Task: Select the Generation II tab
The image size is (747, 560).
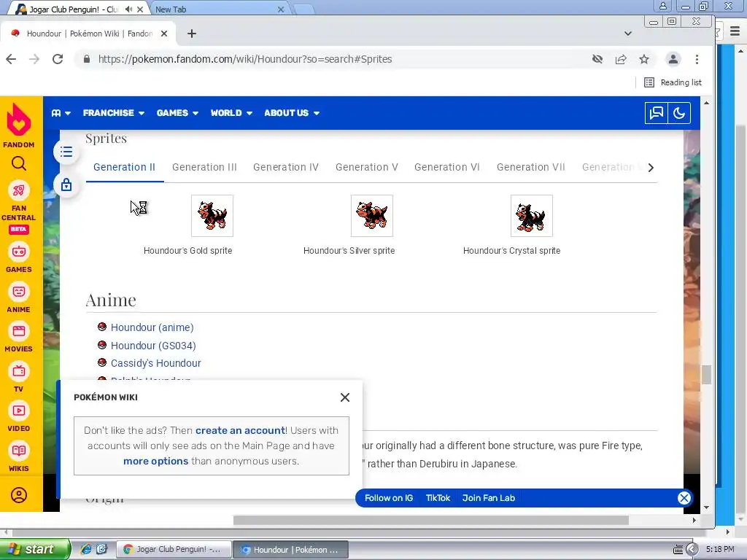Action: 124,167
